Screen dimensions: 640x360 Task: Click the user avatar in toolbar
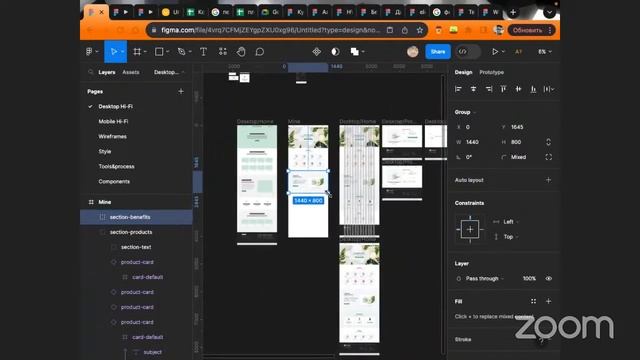[x=413, y=52]
